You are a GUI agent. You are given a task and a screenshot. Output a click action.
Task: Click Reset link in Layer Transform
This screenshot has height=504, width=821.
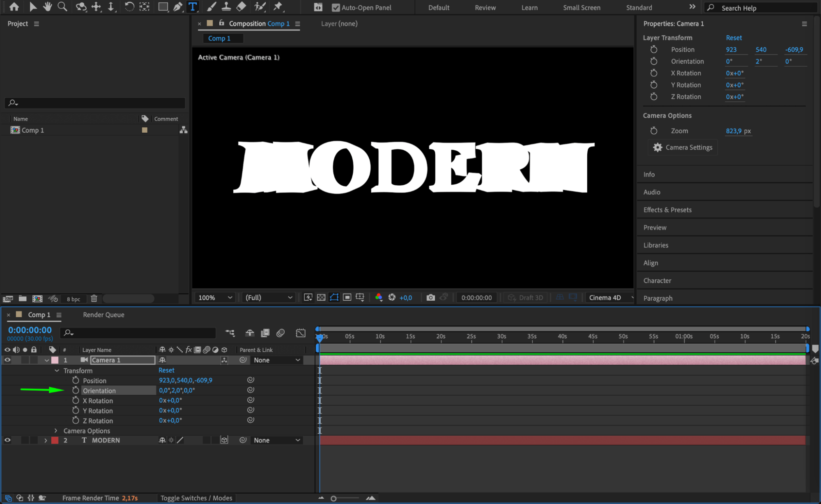pos(734,37)
